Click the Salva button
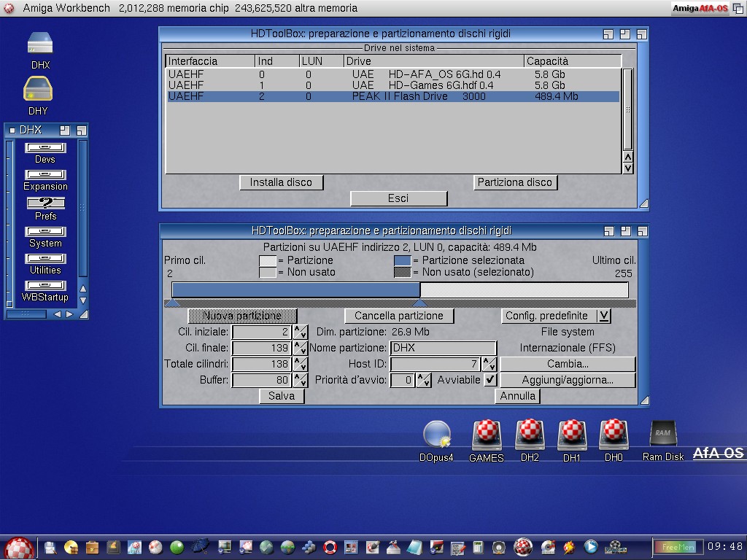This screenshot has height=560, width=747. pyautogui.click(x=282, y=395)
